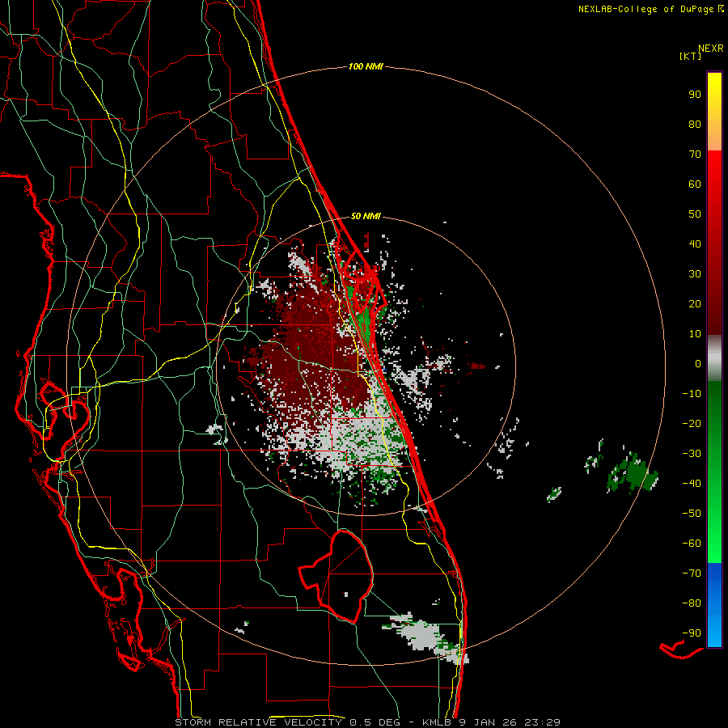Click the 40 value on the velocity scale
Viewport: 728px width, 728px height.
point(695,243)
